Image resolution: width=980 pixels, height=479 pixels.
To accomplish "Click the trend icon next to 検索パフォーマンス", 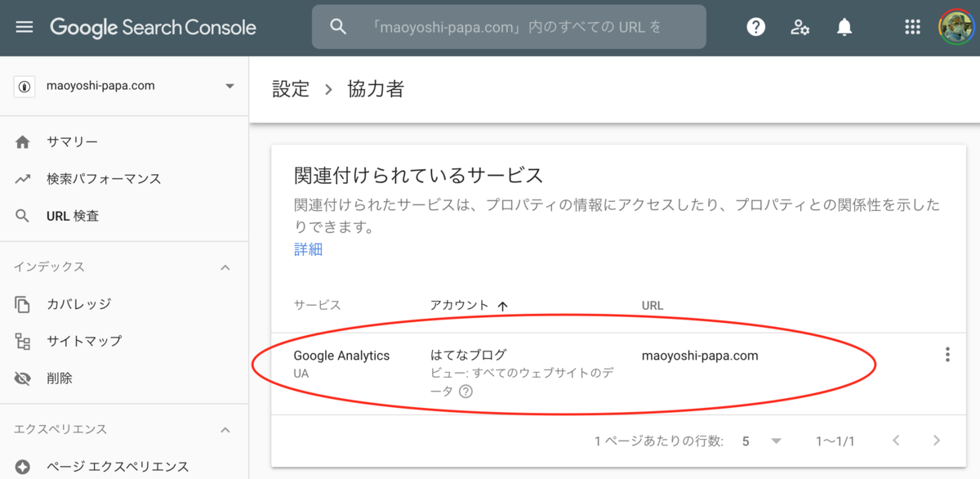I will 23,179.
